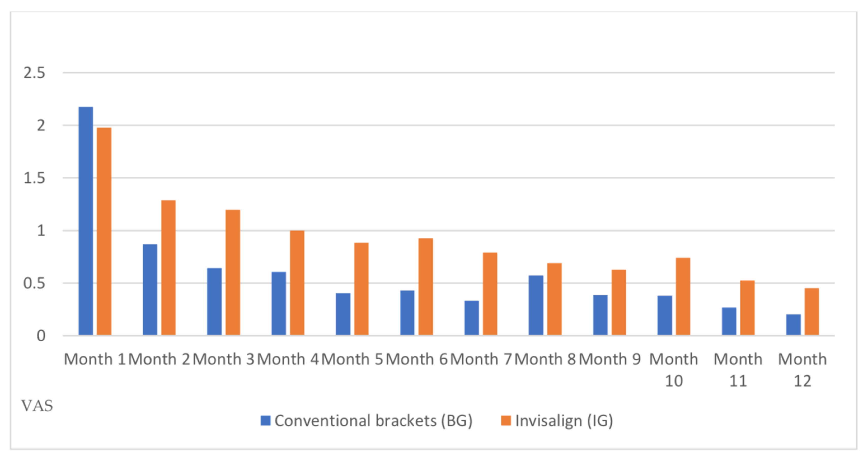Click the orange Invisalign legend swatch

coord(506,421)
